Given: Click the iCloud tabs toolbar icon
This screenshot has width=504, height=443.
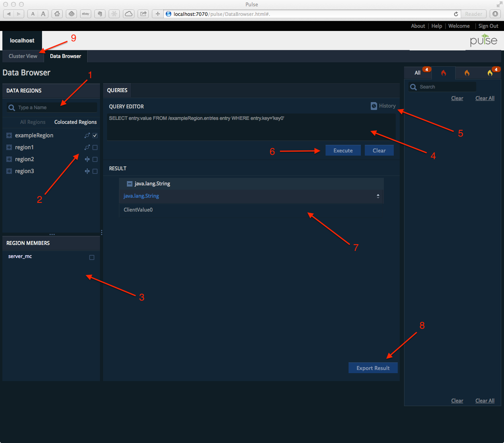Looking at the screenshot, I should pyautogui.click(x=128, y=14).
